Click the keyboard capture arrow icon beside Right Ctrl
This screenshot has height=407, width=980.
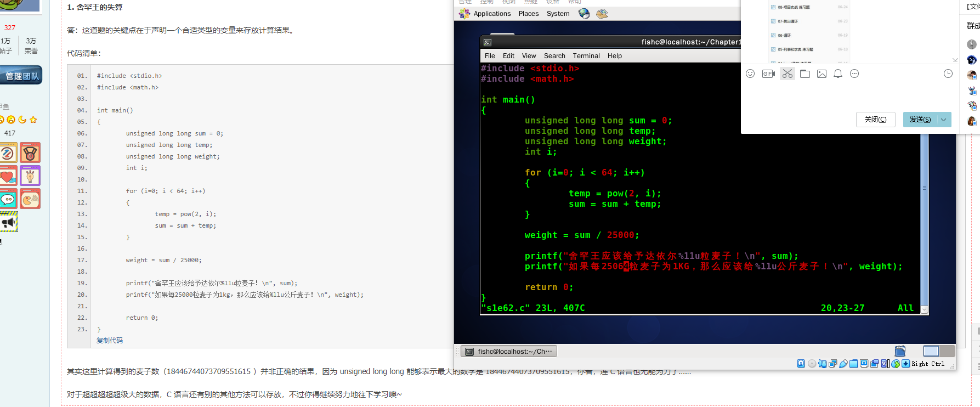tap(905, 364)
